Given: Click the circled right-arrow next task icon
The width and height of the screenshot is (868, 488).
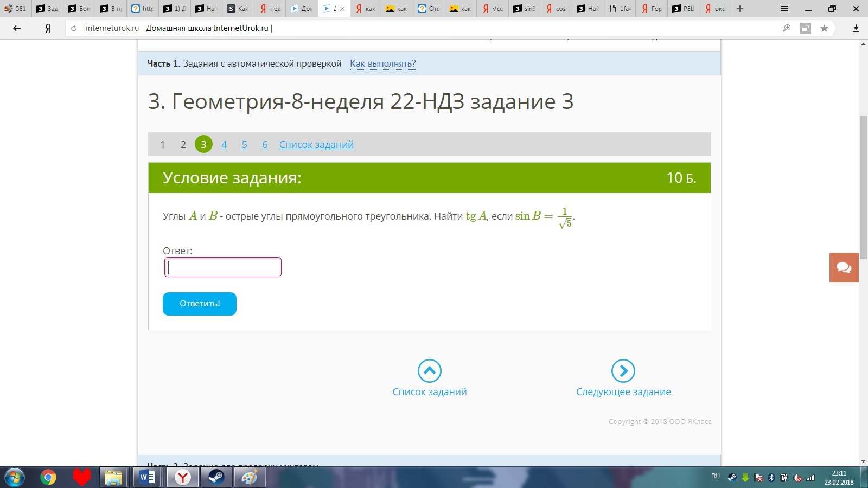Looking at the screenshot, I should 623,371.
